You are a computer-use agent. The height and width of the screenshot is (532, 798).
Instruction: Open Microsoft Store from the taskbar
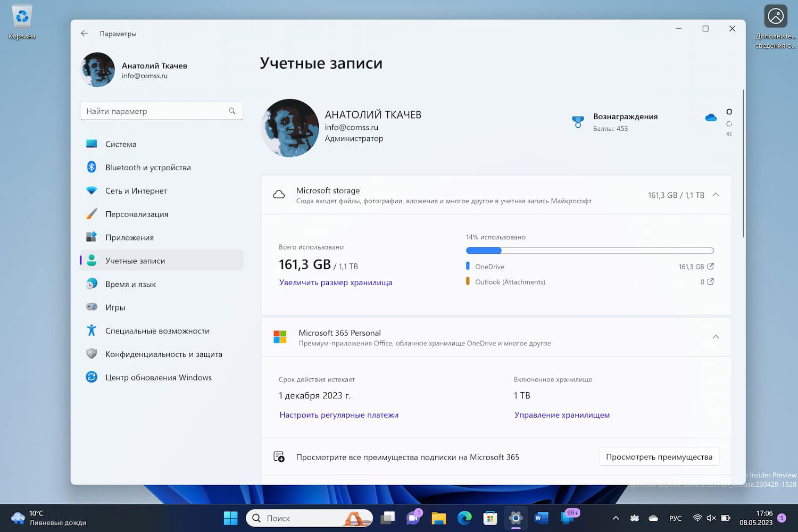click(490, 518)
